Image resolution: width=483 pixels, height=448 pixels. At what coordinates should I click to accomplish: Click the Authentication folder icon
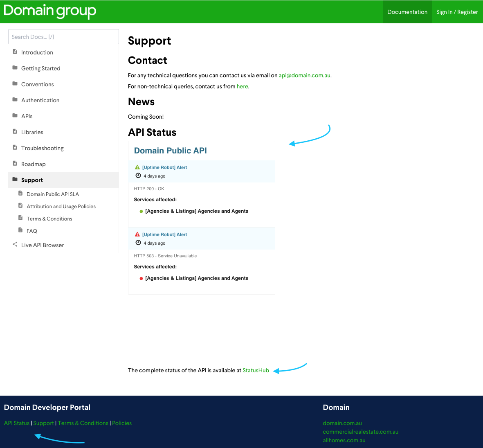point(15,99)
